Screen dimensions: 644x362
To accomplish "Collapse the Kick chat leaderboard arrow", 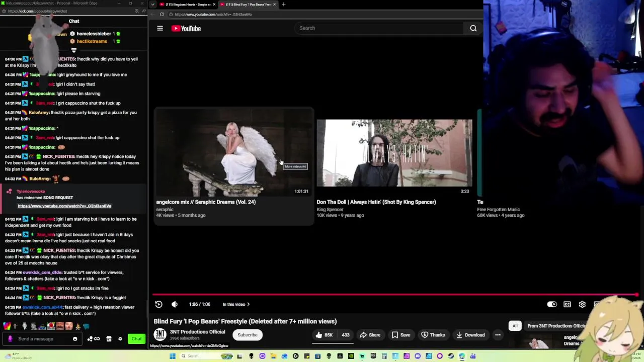I will coord(74,50).
